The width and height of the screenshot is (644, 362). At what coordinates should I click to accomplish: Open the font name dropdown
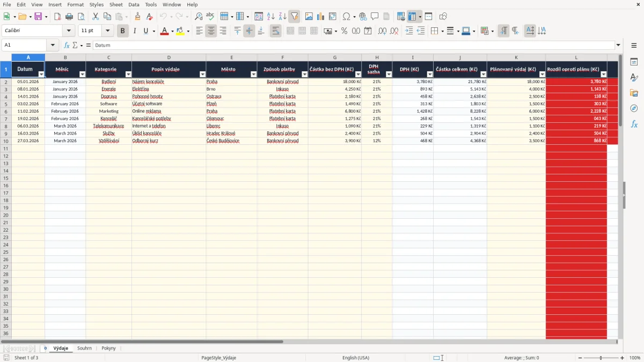[x=68, y=31]
